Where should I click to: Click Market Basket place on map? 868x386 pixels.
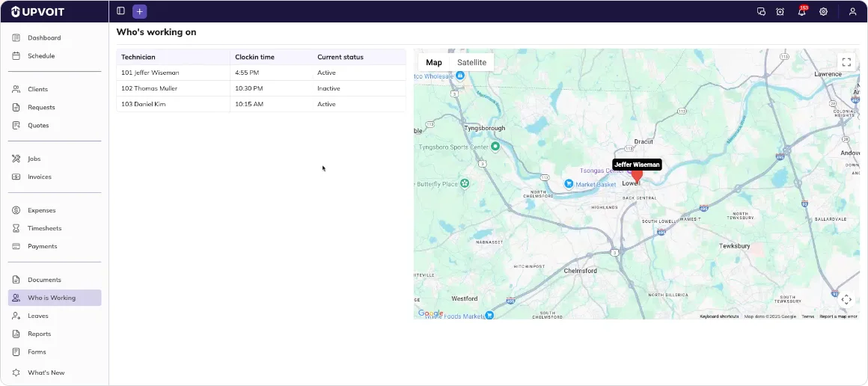tap(590, 184)
